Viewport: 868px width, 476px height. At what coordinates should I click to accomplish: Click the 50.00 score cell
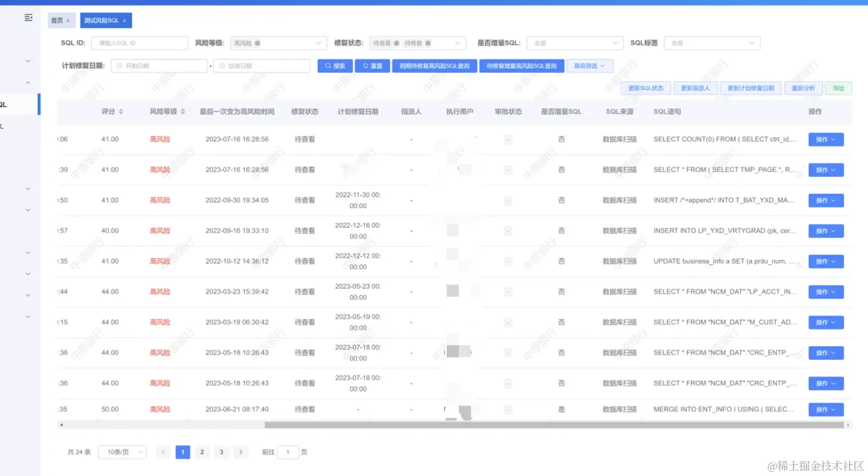pyautogui.click(x=110, y=409)
